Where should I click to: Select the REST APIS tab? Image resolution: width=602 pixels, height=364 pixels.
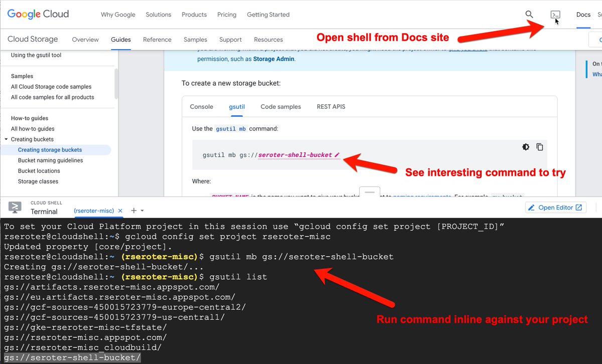(331, 107)
